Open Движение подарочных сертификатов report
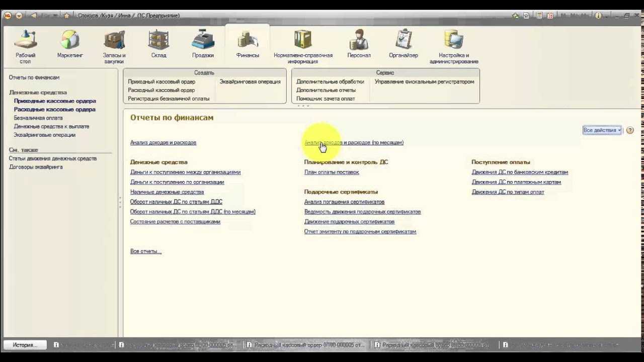Viewport: 644px width, 362px height. pos(349,222)
